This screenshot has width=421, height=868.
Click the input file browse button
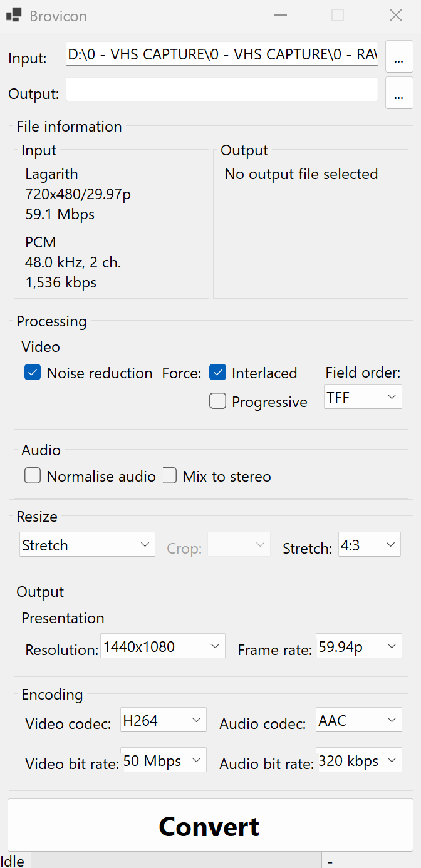coord(399,58)
